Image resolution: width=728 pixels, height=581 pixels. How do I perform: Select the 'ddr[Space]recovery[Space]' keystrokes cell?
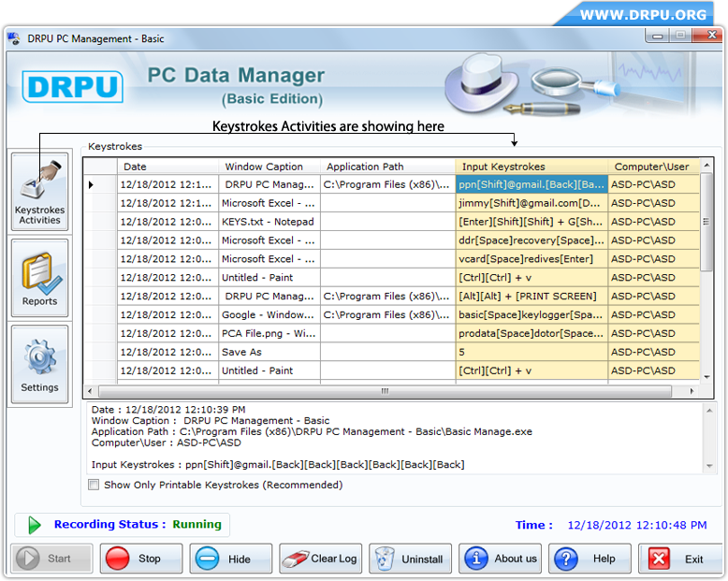coord(531,240)
